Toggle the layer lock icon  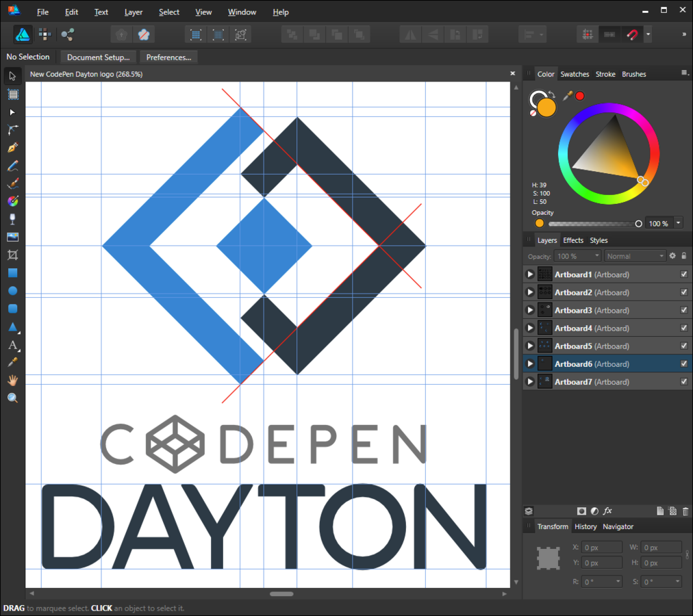pos(683,256)
